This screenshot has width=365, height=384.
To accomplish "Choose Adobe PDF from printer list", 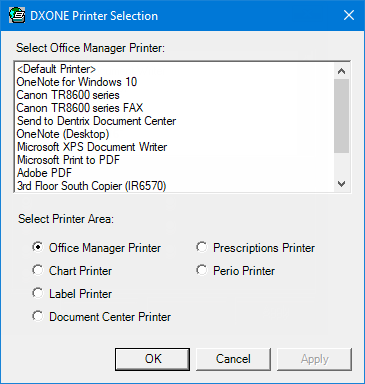I will click(x=175, y=173).
